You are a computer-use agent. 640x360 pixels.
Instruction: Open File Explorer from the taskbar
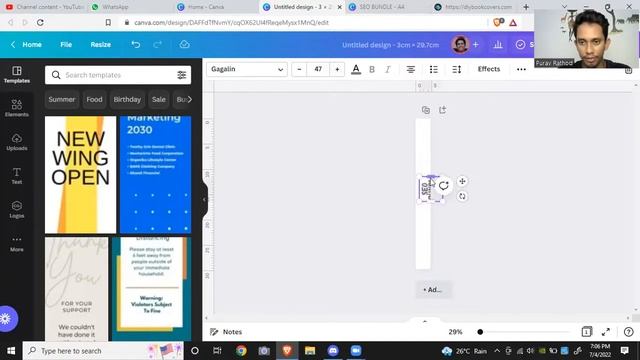[x=310, y=351]
